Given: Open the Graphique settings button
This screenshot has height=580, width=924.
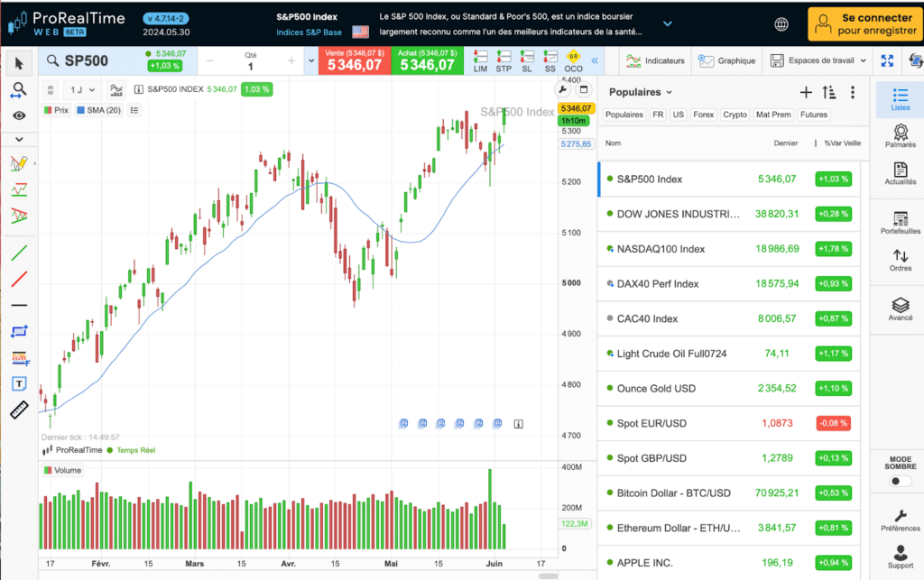Looking at the screenshot, I should [x=726, y=60].
